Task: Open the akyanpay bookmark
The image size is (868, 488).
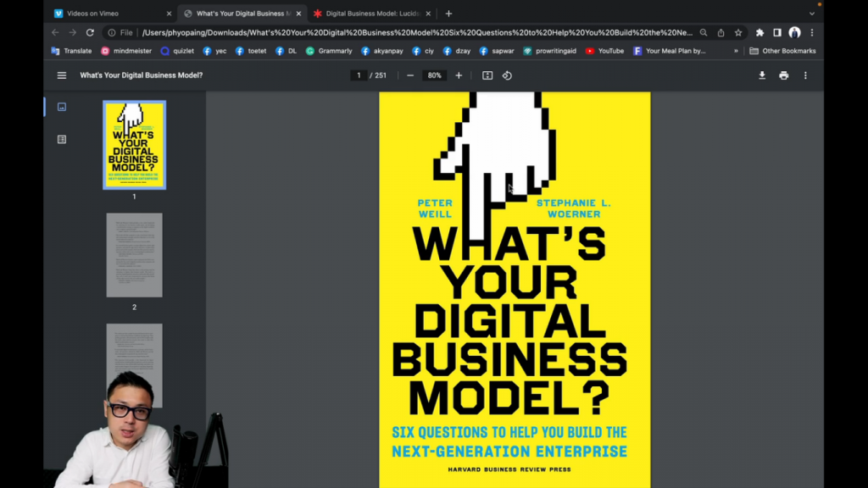Action: pos(382,51)
